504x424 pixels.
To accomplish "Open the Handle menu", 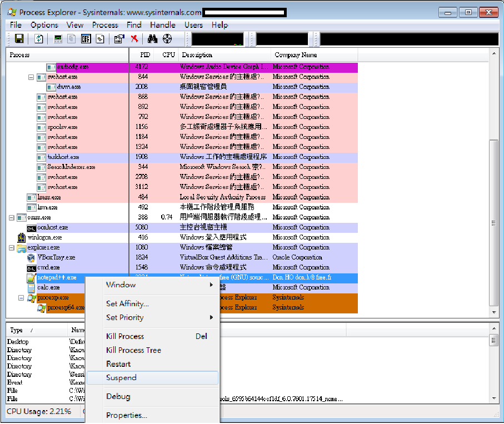I will pyautogui.click(x=163, y=25).
